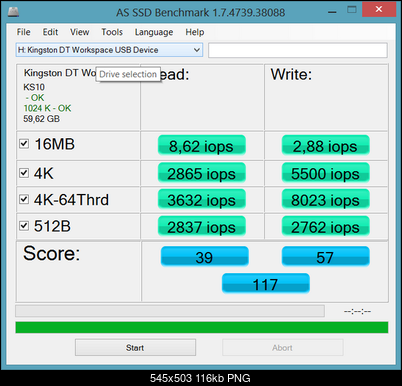Image resolution: width=402 pixels, height=386 pixels.
Task: Expand the Kingston DT Workspace drive dropdown
Action: (197, 50)
